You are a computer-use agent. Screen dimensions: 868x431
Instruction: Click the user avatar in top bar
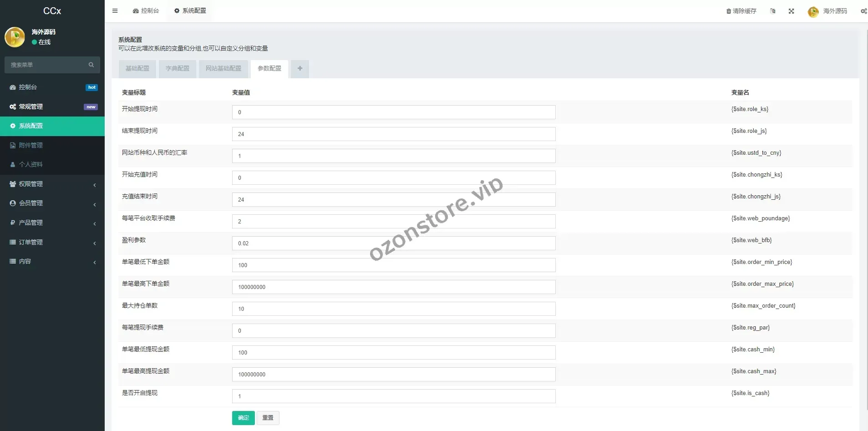click(813, 12)
